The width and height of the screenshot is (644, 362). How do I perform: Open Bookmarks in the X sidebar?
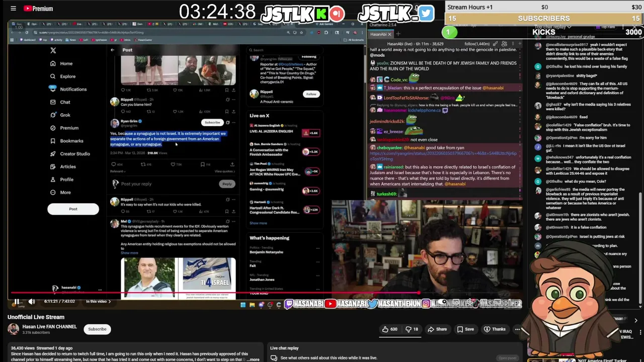67,141
